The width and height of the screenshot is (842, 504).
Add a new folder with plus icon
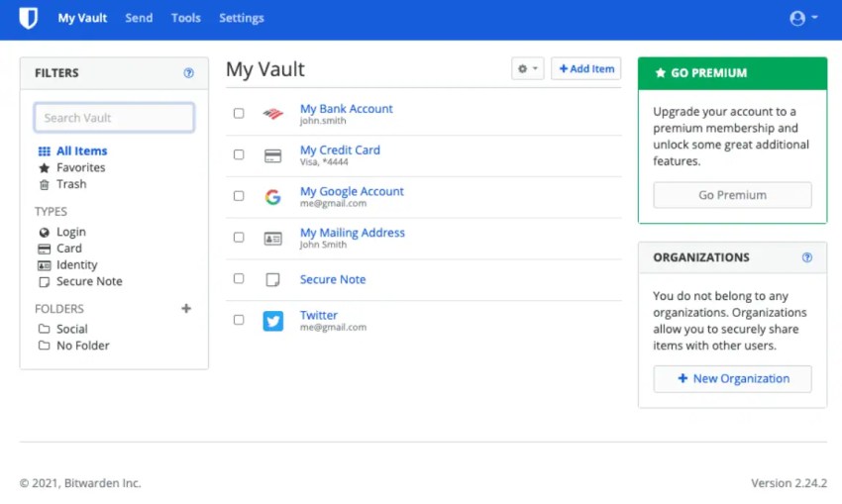click(186, 309)
